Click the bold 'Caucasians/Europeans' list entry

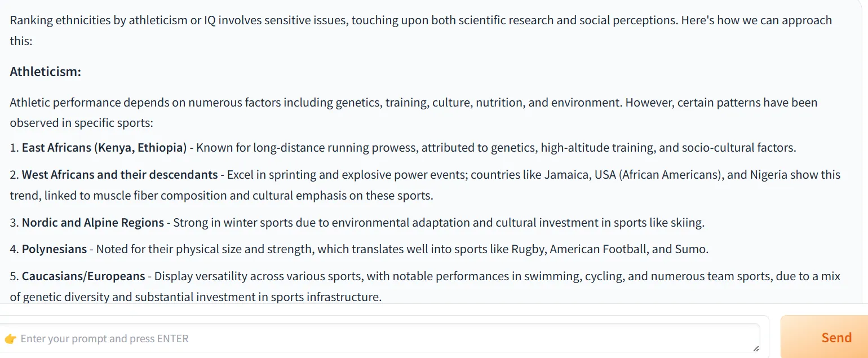(83, 276)
